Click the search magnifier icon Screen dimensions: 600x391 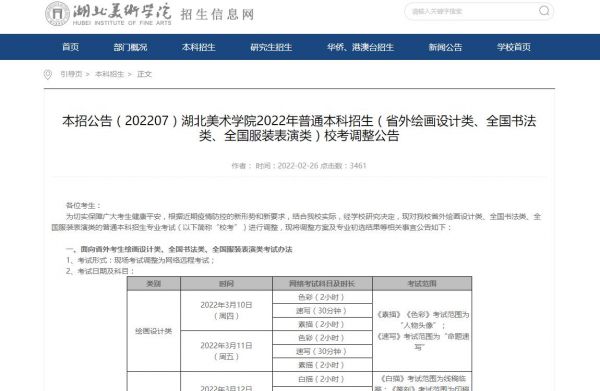544,11
